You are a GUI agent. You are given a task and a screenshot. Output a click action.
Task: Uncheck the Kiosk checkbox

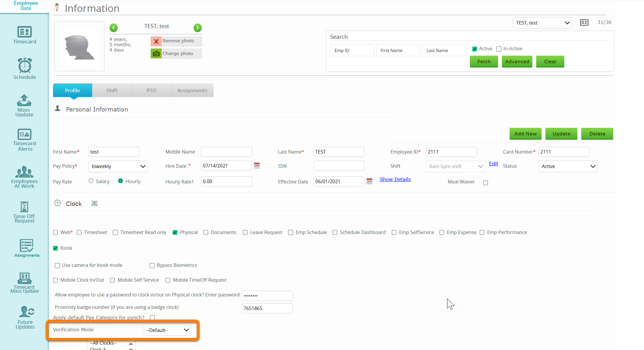click(55, 248)
